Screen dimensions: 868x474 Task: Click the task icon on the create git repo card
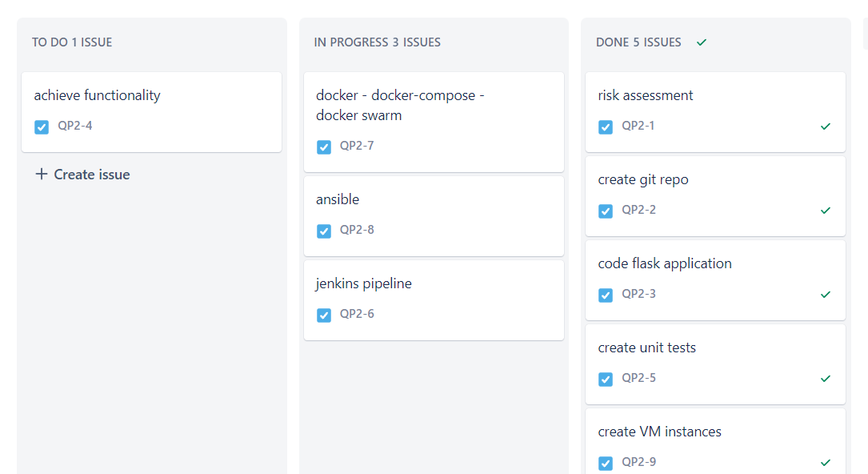606,211
